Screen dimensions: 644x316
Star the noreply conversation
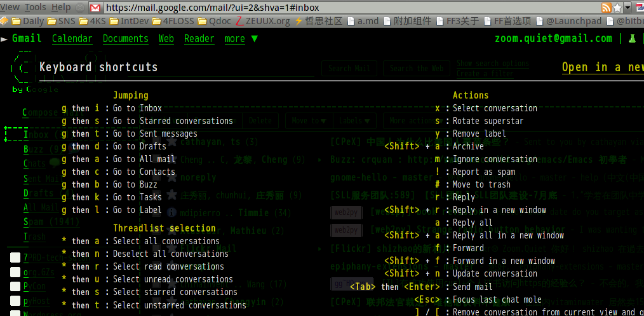tap(172, 177)
